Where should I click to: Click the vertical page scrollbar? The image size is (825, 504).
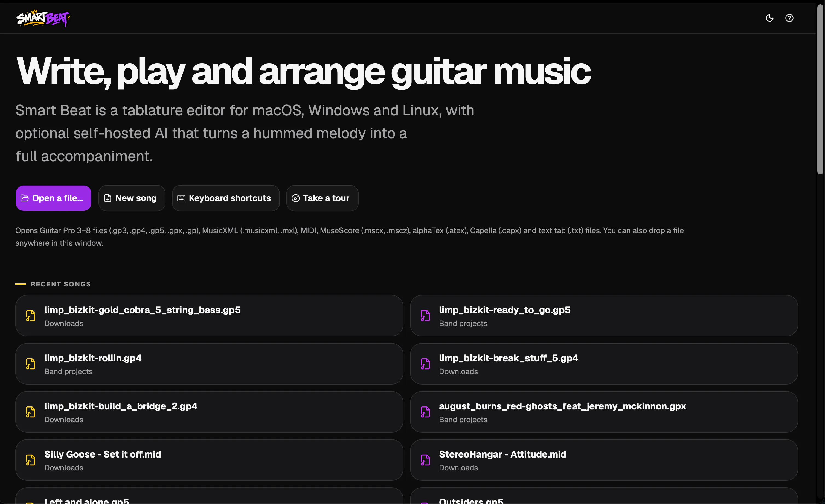(820, 90)
